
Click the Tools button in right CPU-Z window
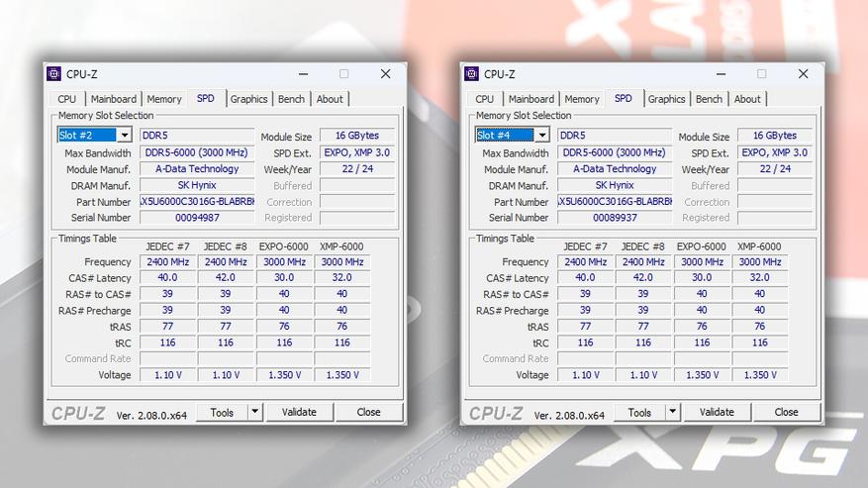pos(639,412)
